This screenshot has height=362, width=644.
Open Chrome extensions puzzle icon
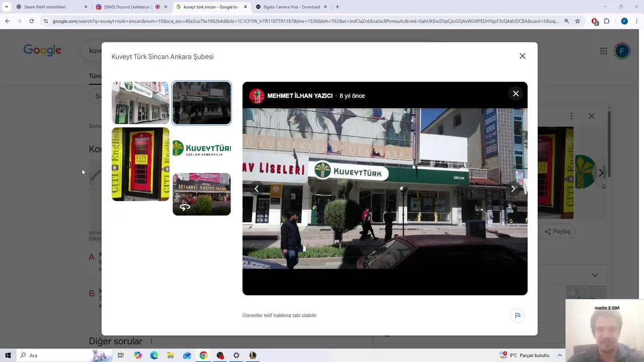pos(607,21)
